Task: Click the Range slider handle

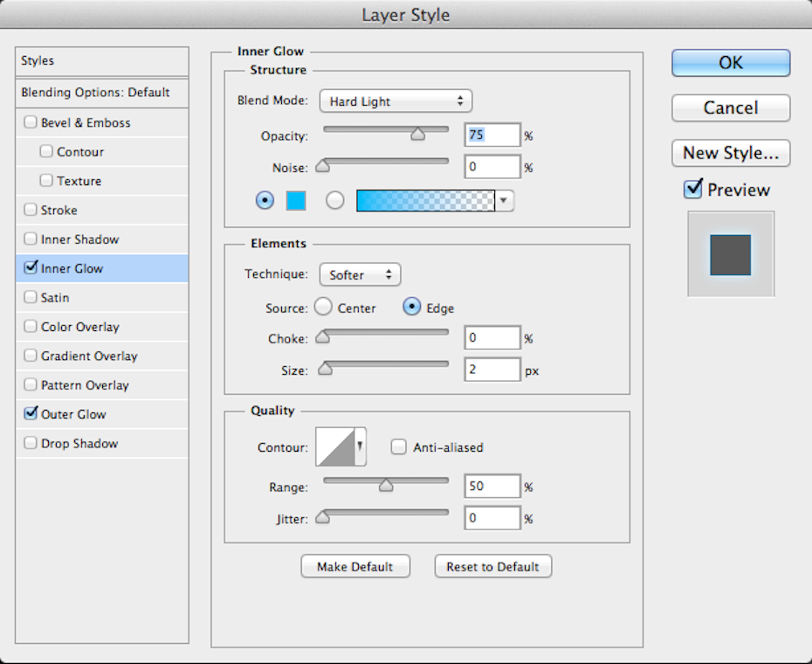Action: tap(386, 485)
